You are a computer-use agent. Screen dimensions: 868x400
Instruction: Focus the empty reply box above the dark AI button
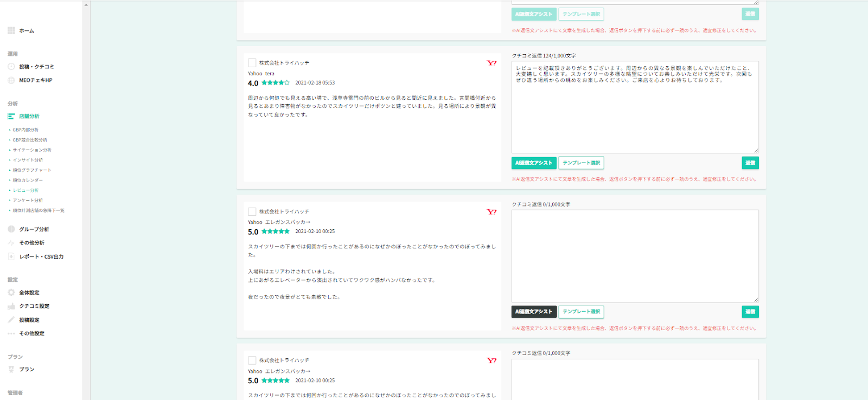pos(635,256)
